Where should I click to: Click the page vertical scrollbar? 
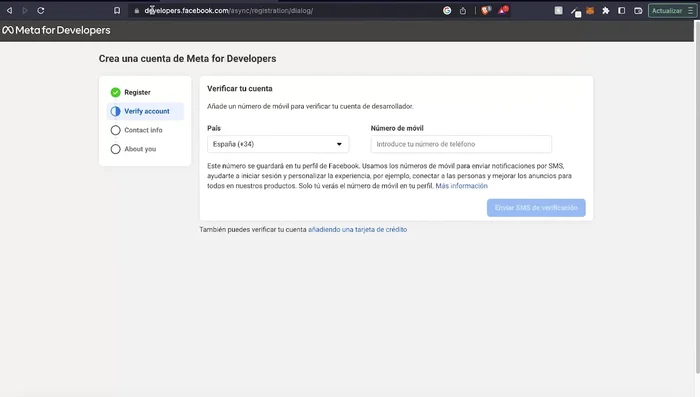[x=697, y=196]
